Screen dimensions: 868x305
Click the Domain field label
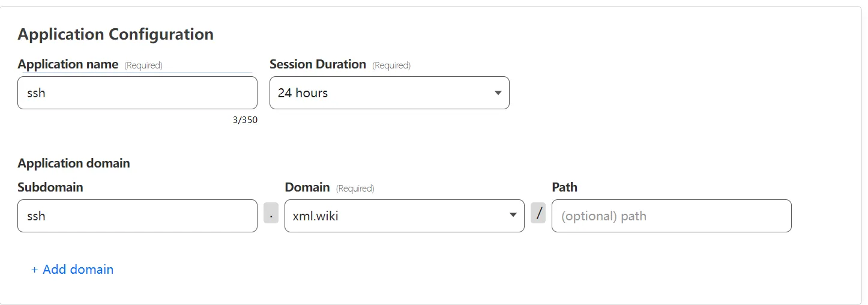[x=307, y=187]
